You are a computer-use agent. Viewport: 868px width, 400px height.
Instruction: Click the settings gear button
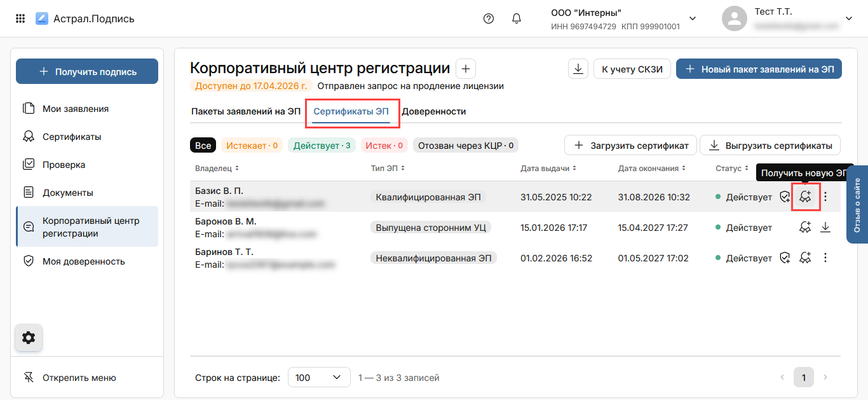pyautogui.click(x=29, y=338)
